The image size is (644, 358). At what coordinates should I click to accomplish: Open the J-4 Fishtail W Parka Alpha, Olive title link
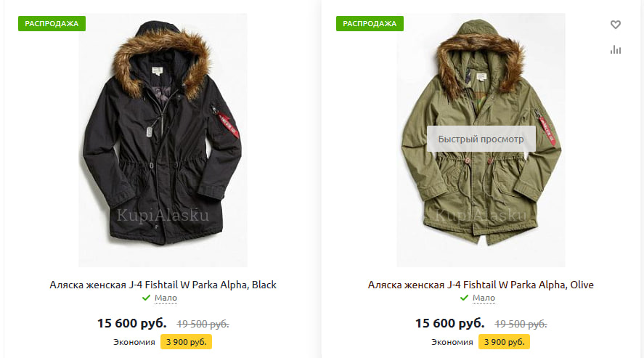pos(481,285)
